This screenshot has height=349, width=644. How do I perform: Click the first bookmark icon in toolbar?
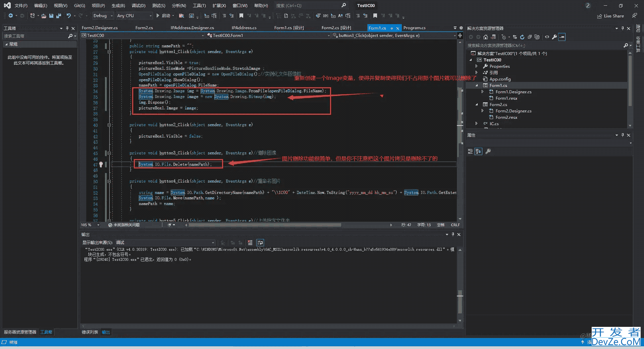pos(241,16)
